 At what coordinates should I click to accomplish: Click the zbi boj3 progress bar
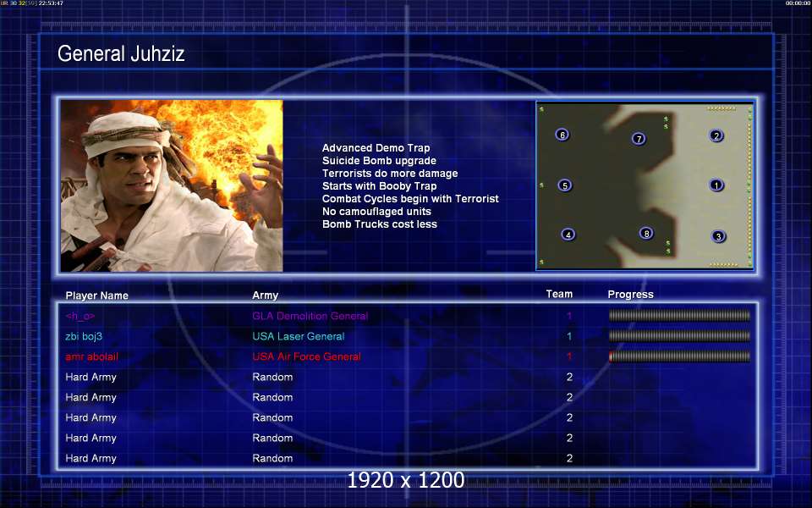[x=679, y=336]
